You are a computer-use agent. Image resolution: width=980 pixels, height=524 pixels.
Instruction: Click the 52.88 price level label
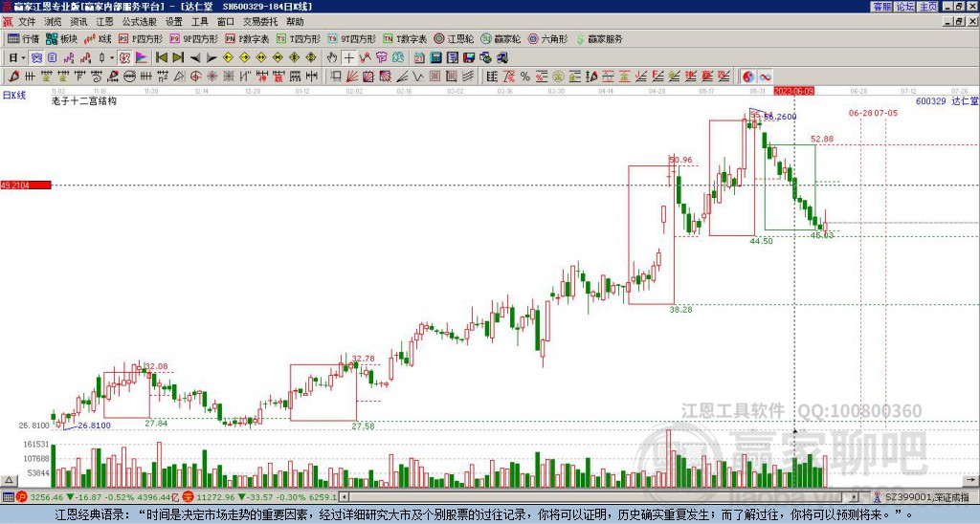[822, 139]
